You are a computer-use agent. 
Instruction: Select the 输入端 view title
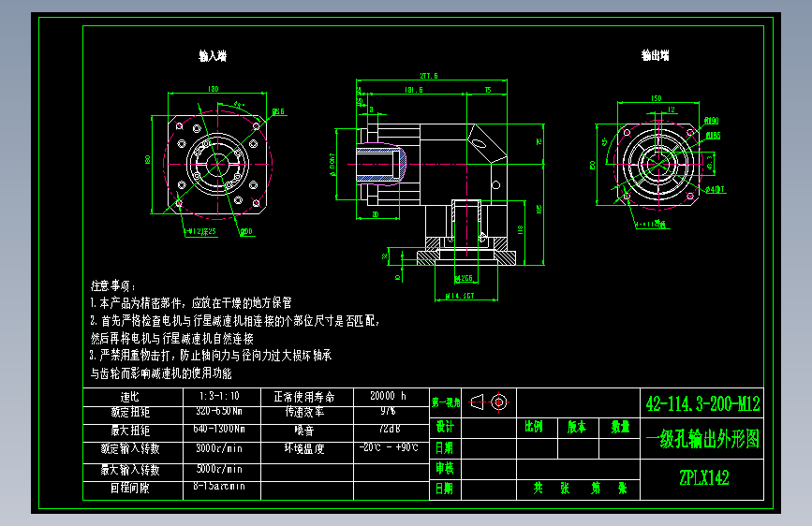(213, 56)
